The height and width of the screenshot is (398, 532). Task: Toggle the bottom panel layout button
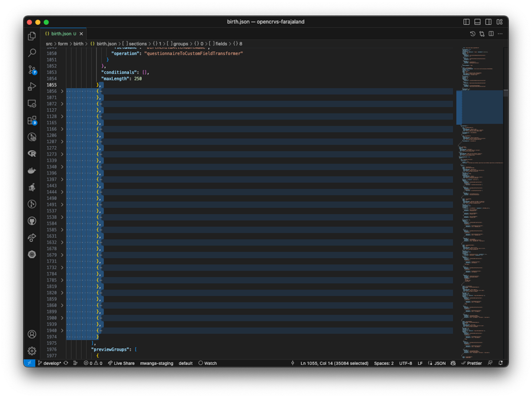[x=478, y=22]
